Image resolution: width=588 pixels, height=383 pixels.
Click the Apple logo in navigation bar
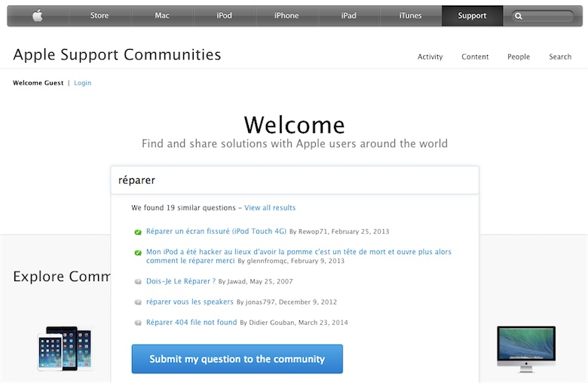click(38, 16)
